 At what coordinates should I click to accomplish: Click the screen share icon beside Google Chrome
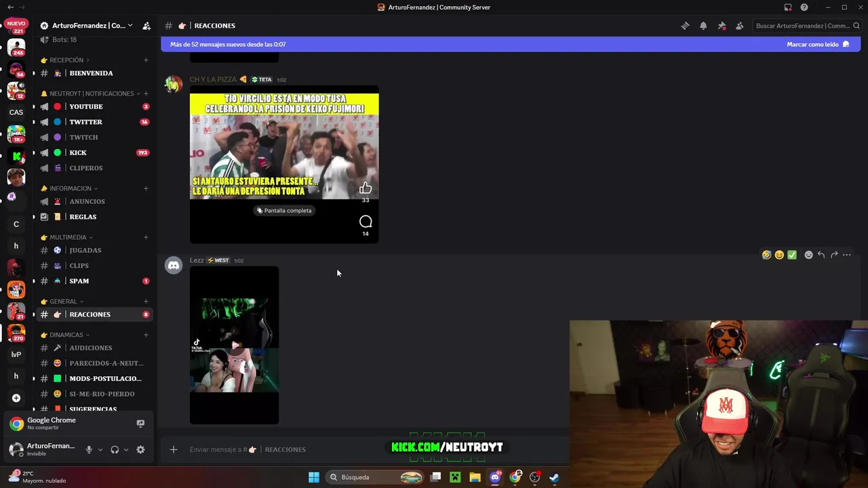coord(140,424)
